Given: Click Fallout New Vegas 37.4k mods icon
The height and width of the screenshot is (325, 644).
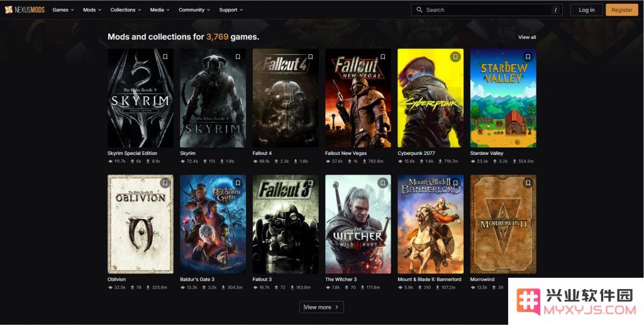Looking at the screenshot, I should pyautogui.click(x=328, y=161).
